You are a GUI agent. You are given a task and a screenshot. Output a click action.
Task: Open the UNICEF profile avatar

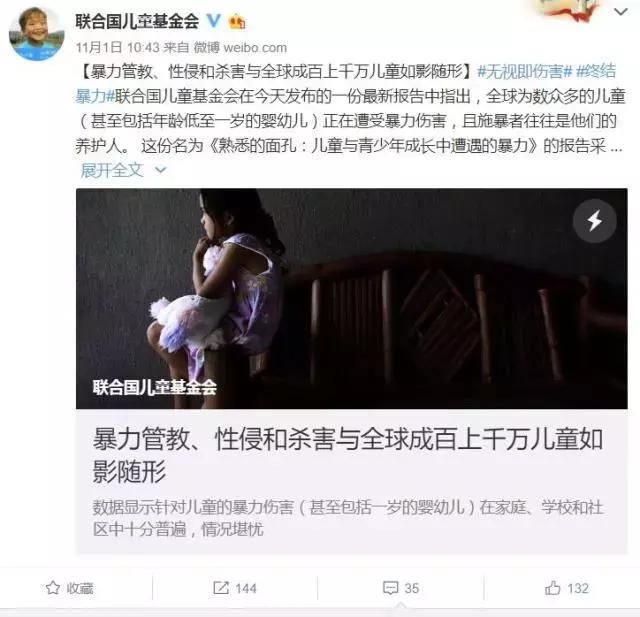click(x=37, y=33)
